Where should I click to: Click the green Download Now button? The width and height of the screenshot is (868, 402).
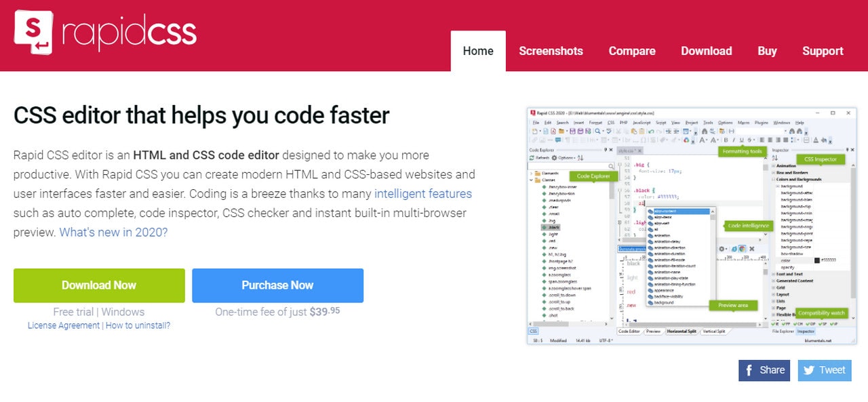[99, 285]
